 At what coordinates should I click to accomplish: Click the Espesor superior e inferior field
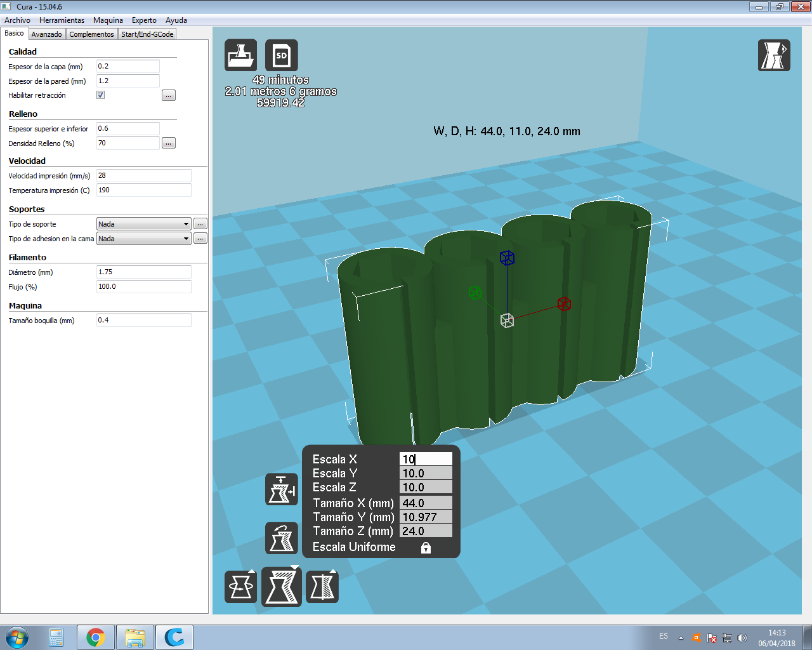pos(128,129)
